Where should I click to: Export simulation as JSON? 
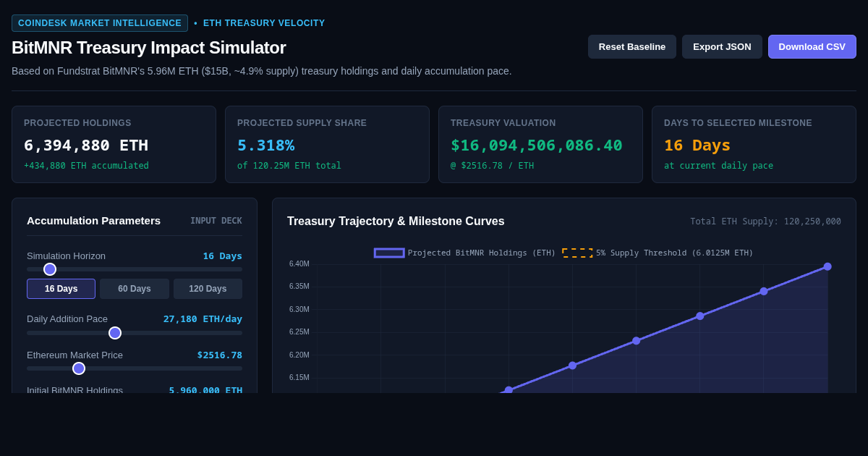click(x=722, y=46)
